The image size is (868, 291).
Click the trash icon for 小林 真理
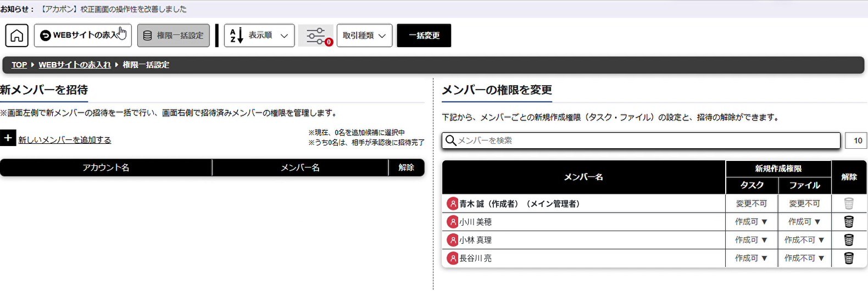point(849,240)
